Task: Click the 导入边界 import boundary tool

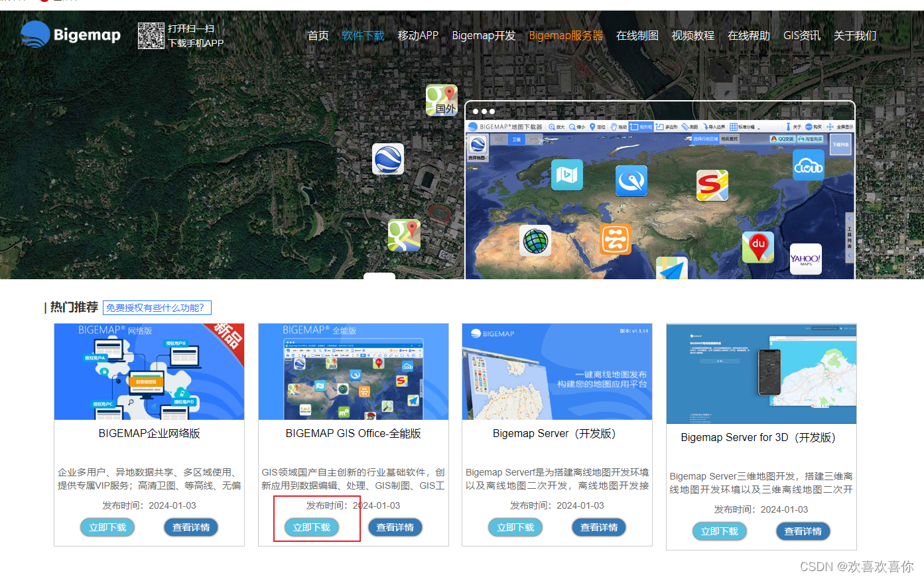Action: (714, 127)
